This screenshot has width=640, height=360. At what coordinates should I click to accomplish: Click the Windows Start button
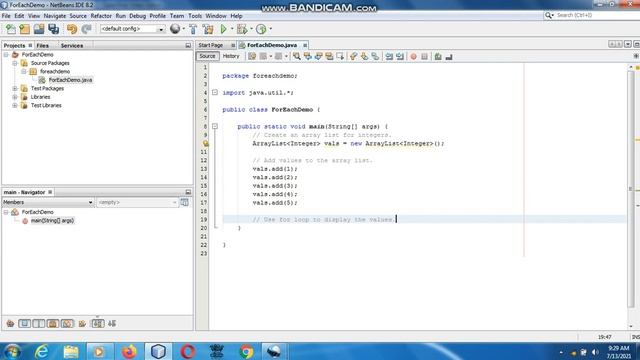click(12, 351)
